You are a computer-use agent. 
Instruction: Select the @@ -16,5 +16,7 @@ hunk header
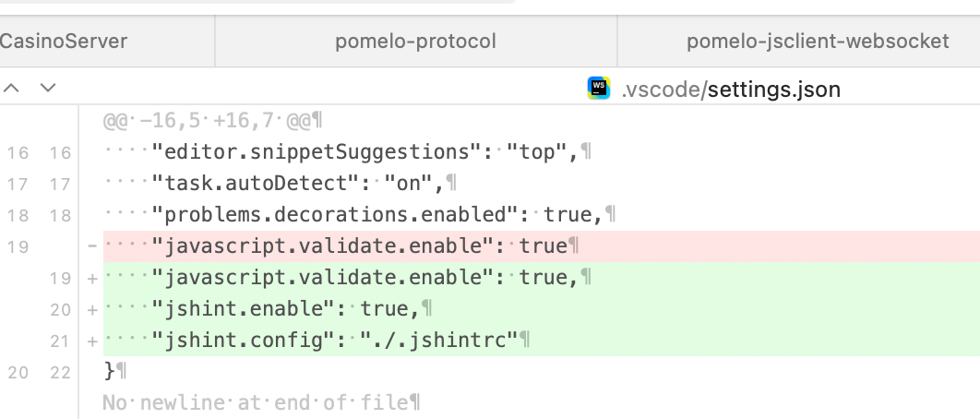212,121
